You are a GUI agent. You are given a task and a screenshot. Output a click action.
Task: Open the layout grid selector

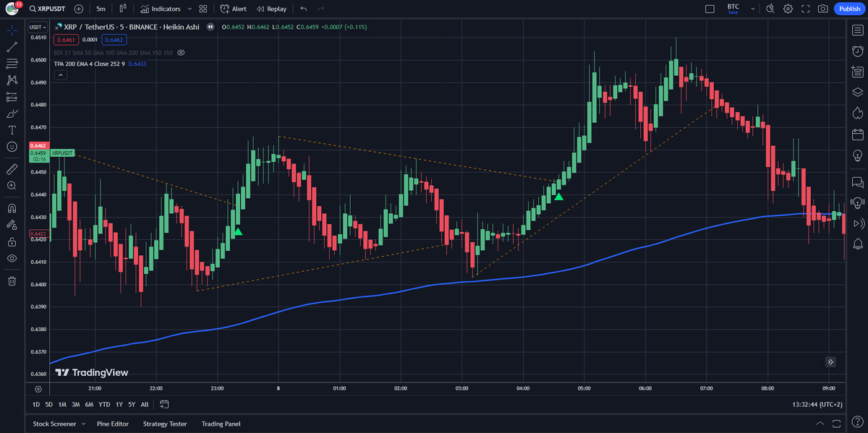point(203,9)
